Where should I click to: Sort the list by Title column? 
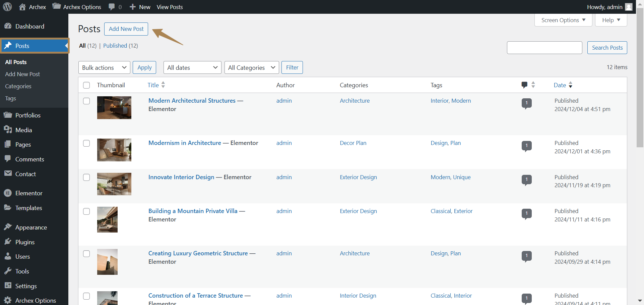pyautogui.click(x=156, y=85)
